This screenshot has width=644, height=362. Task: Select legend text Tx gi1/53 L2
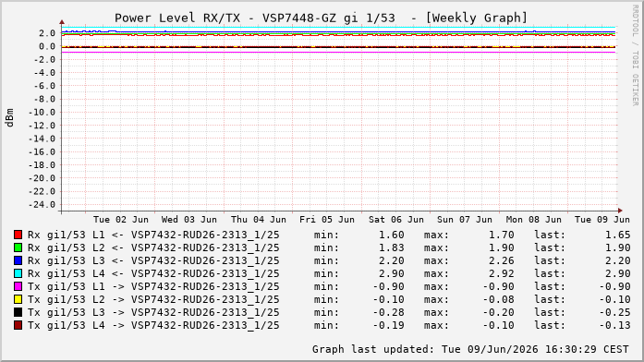click(x=67, y=299)
